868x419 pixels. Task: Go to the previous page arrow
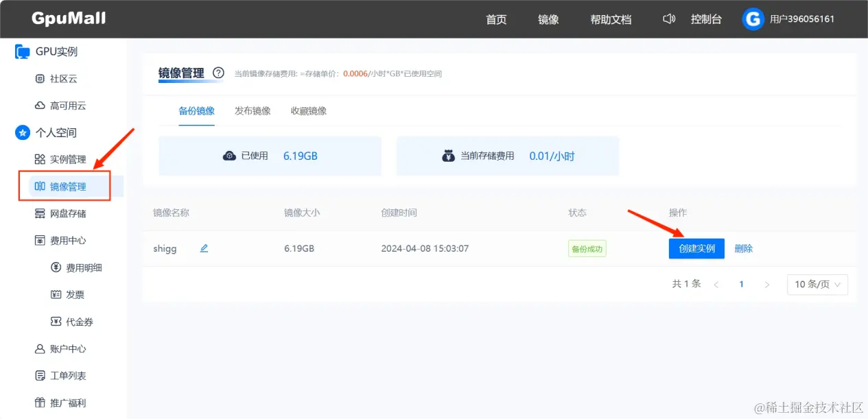point(716,285)
